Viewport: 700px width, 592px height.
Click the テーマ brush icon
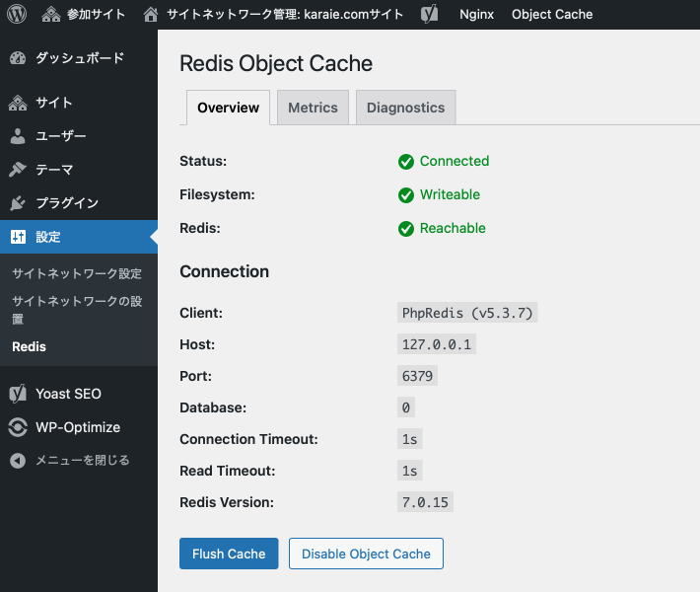pos(18,170)
